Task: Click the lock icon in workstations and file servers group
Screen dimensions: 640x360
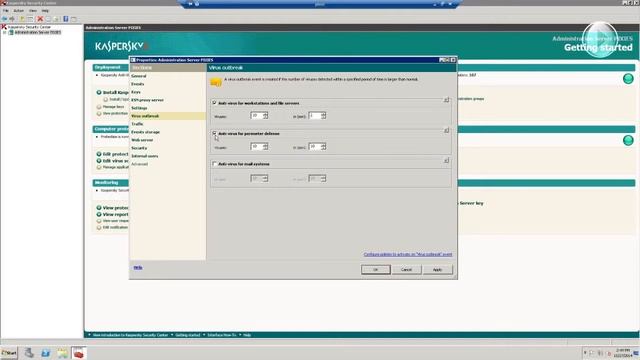Action: click(446, 100)
